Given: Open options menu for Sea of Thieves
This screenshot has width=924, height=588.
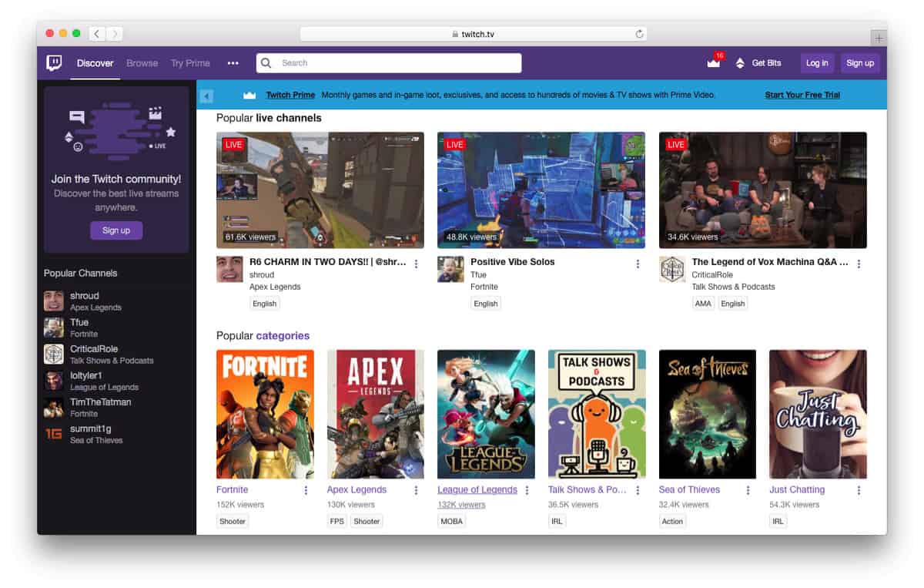Looking at the screenshot, I should click(x=748, y=490).
